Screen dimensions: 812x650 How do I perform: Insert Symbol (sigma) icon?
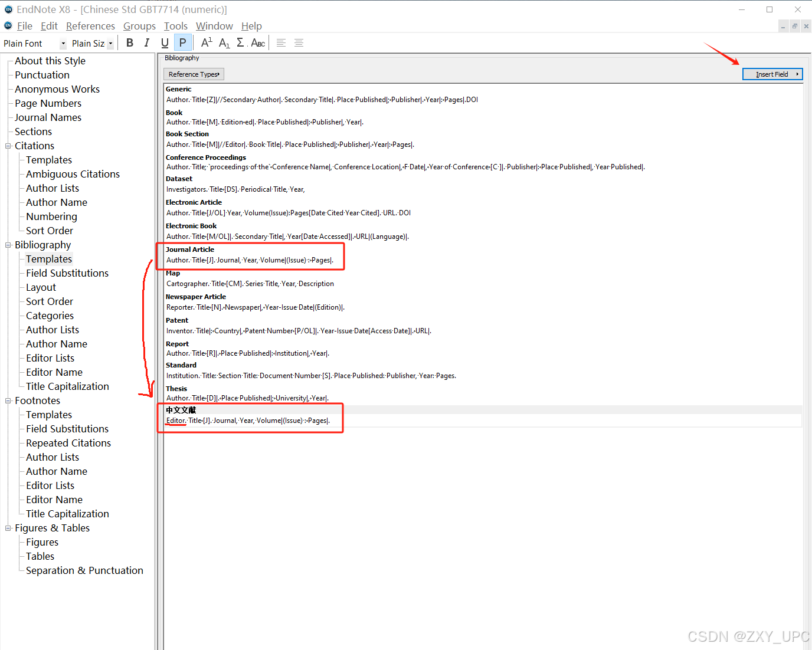pos(241,42)
